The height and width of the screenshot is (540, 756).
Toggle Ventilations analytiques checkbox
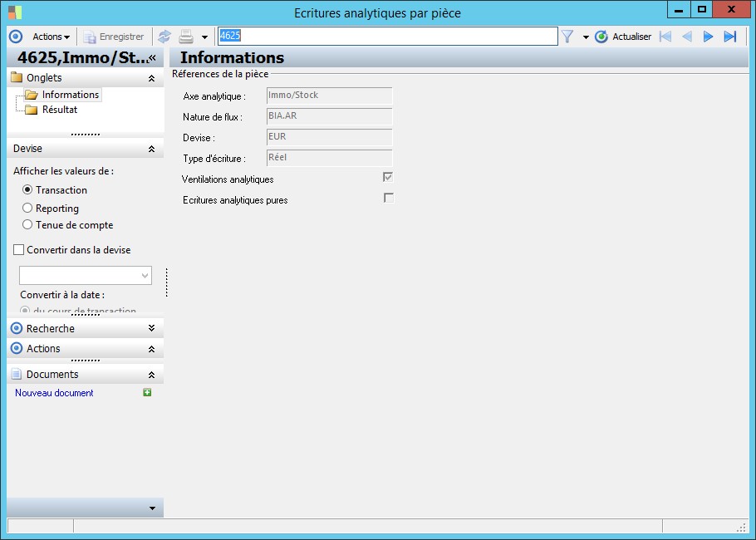coord(388,177)
